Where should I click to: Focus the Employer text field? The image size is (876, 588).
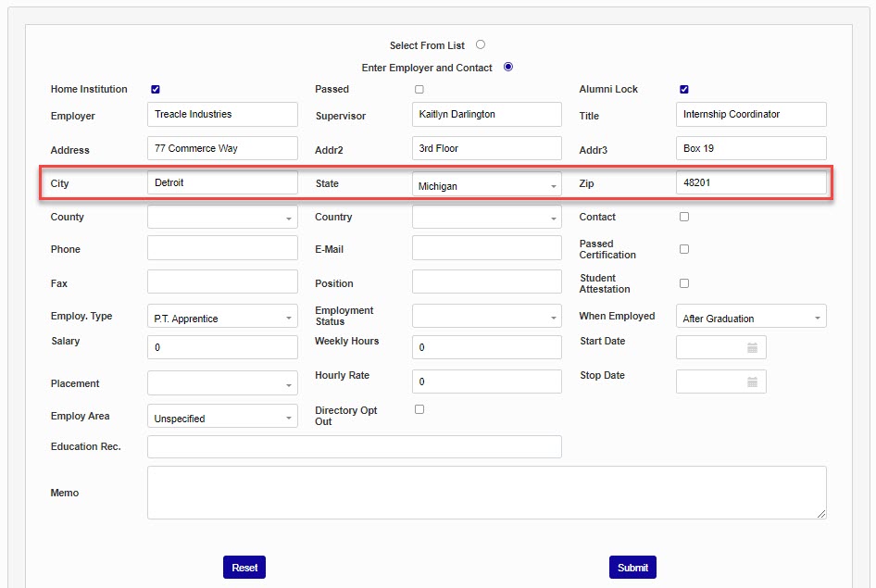[x=222, y=115]
